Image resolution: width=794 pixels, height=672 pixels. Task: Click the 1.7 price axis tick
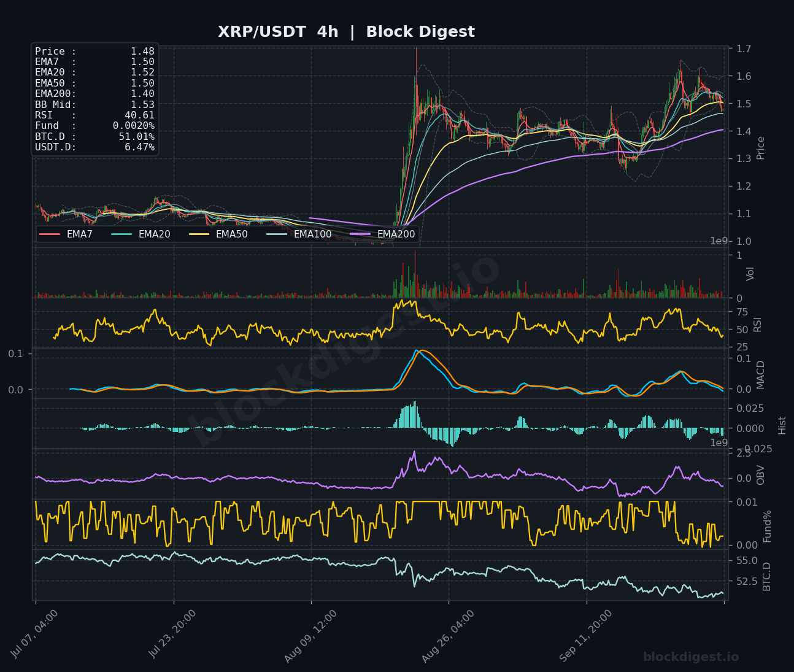744,48
